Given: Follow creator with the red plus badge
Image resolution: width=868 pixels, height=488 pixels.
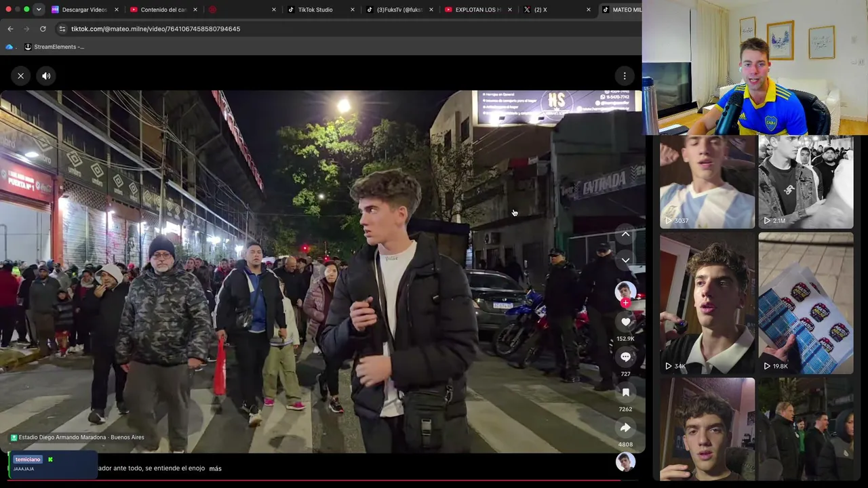Looking at the screenshot, I should pos(625,303).
